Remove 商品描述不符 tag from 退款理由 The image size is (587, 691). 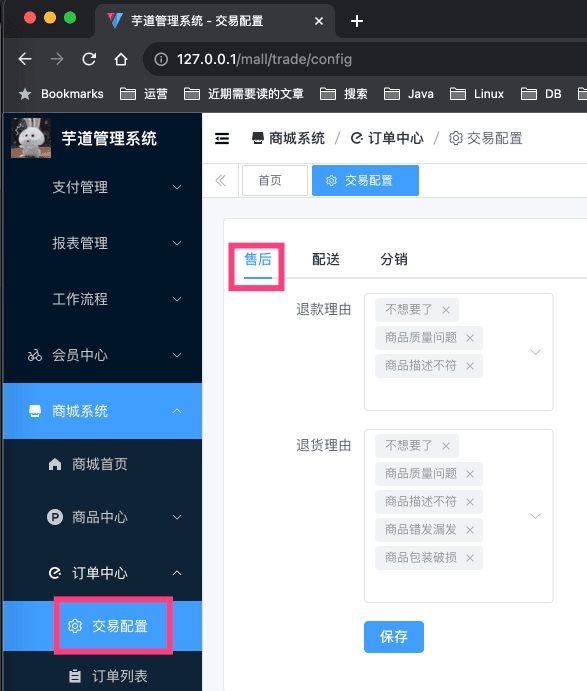coord(470,366)
